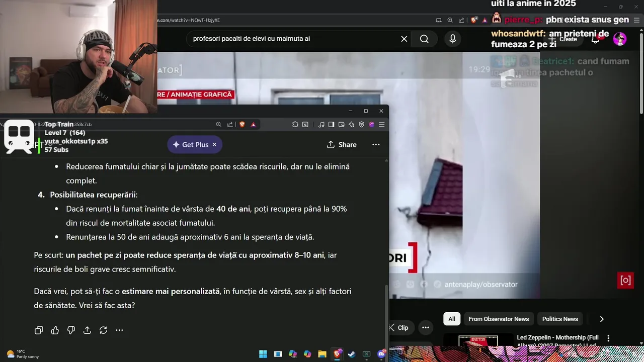Select the All filter chip
Screen dimensions: 644x362
(x=452, y=319)
